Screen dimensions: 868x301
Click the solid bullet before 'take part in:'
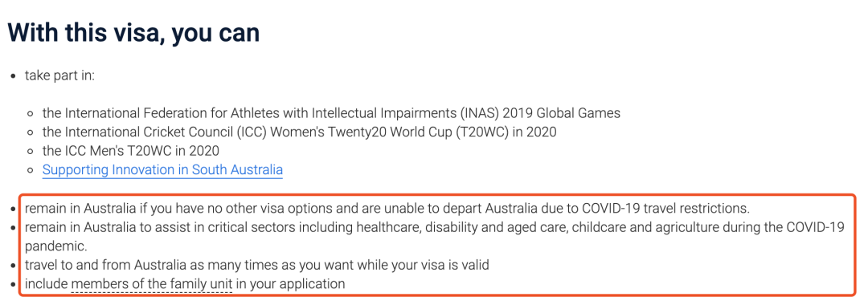(x=14, y=75)
